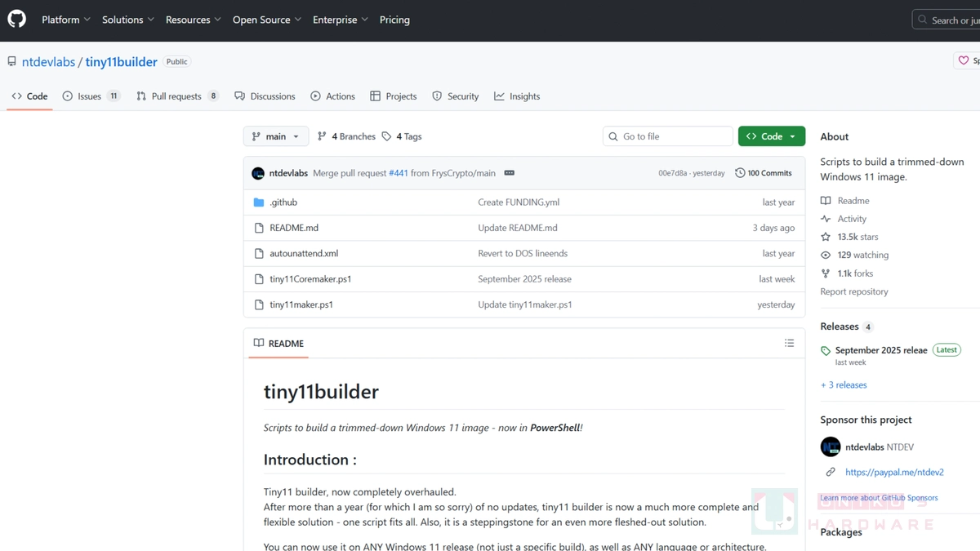The height and width of the screenshot is (551, 980).
Task: Open the Security tab
Action: (x=455, y=96)
